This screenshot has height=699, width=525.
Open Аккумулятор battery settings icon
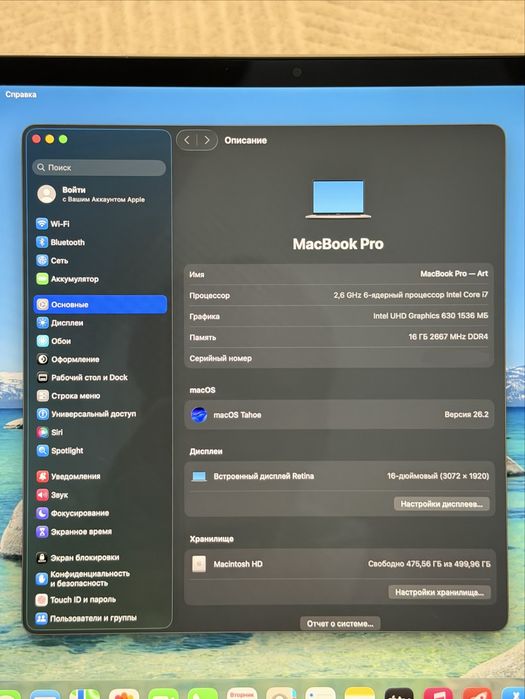pyautogui.click(x=42, y=279)
